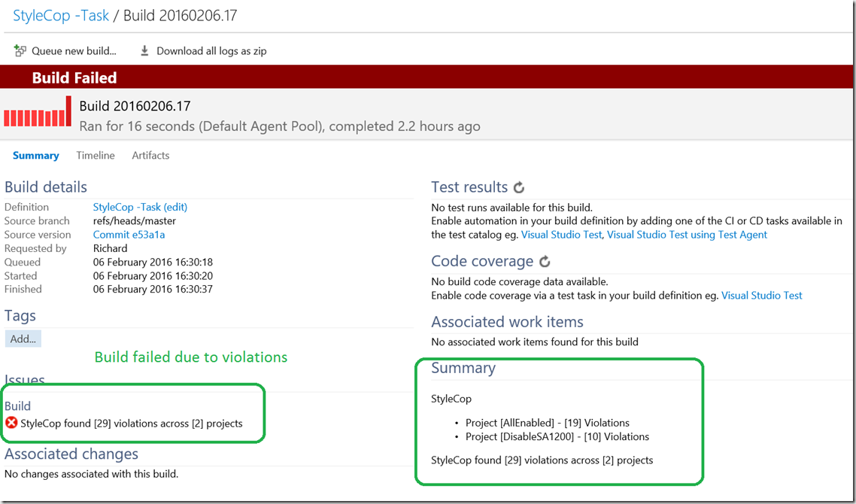Image resolution: width=856 pixels, height=504 pixels.
Task: Switch to the Summary tab
Action: point(36,156)
